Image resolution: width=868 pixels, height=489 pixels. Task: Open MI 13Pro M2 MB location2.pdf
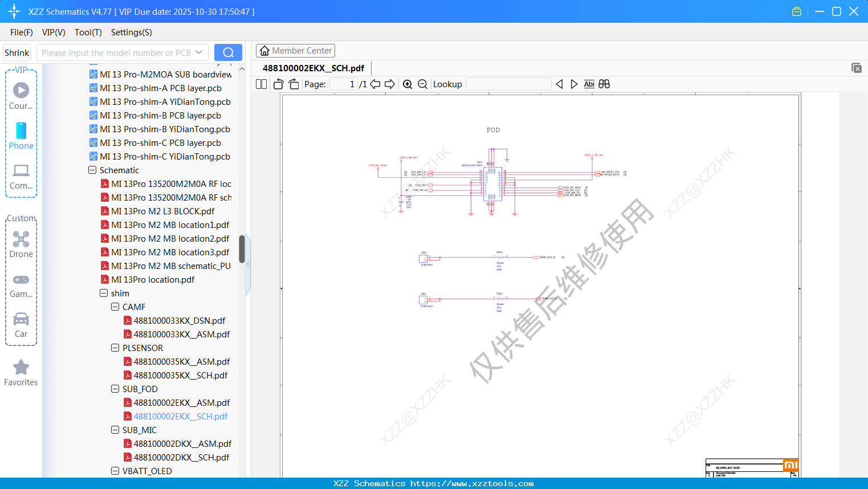165,238
